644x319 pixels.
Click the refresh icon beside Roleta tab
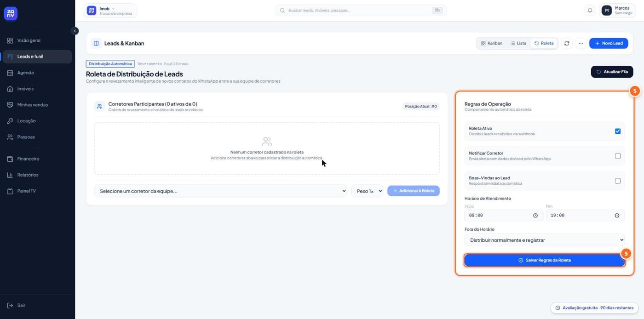point(567,43)
